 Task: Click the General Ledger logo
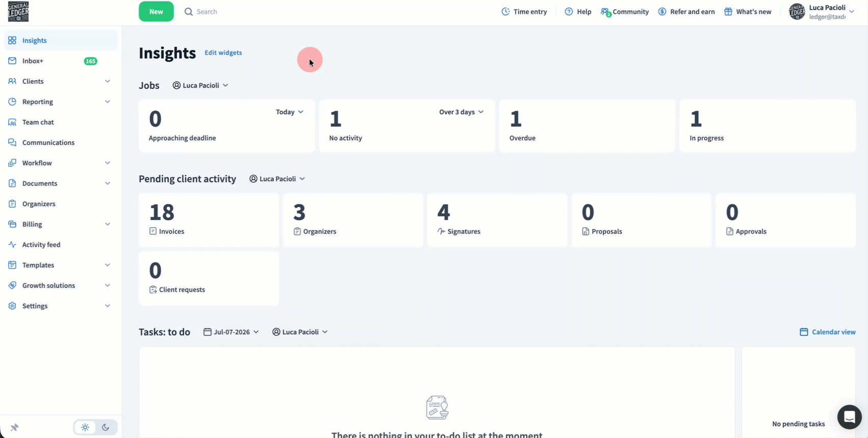point(18,11)
